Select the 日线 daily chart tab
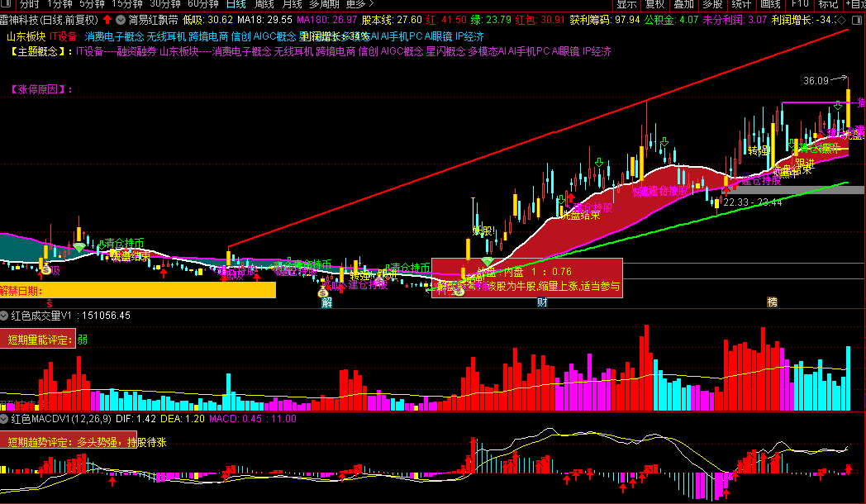 [236, 4]
